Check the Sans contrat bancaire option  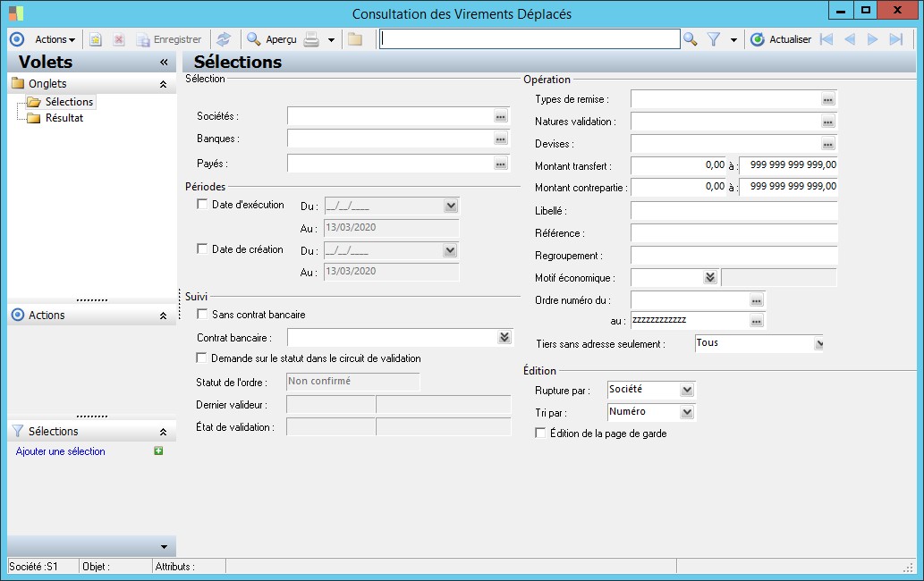(202, 315)
